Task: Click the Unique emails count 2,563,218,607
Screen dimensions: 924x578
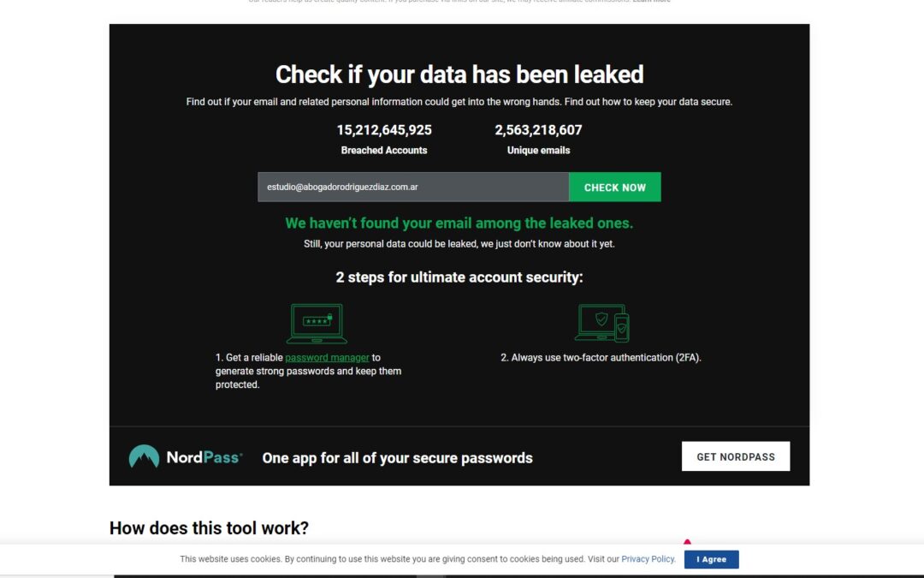Action: click(538, 130)
